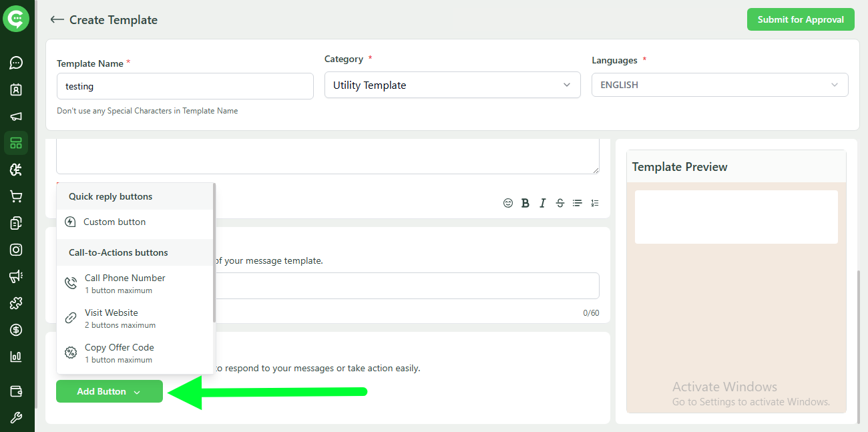Click the highlighted templates grid icon

pyautogui.click(x=16, y=142)
